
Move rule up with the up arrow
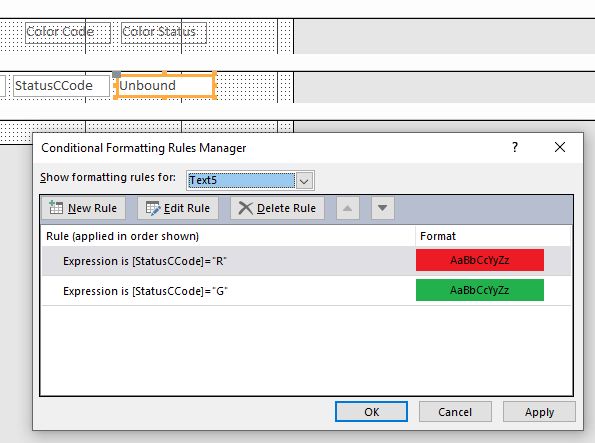pos(348,208)
